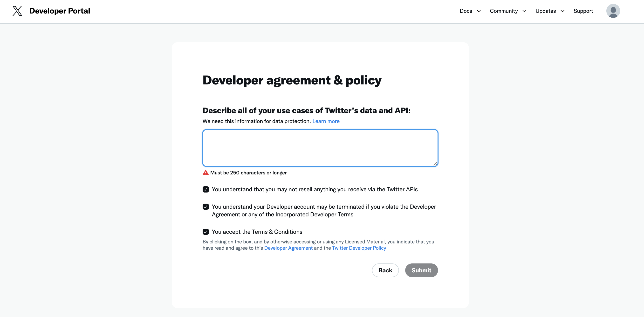
Task: Open the Learn more link
Action: click(x=326, y=121)
